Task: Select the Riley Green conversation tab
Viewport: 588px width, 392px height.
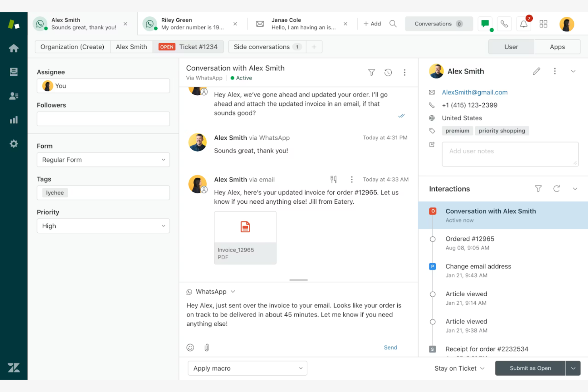Action: click(187, 23)
